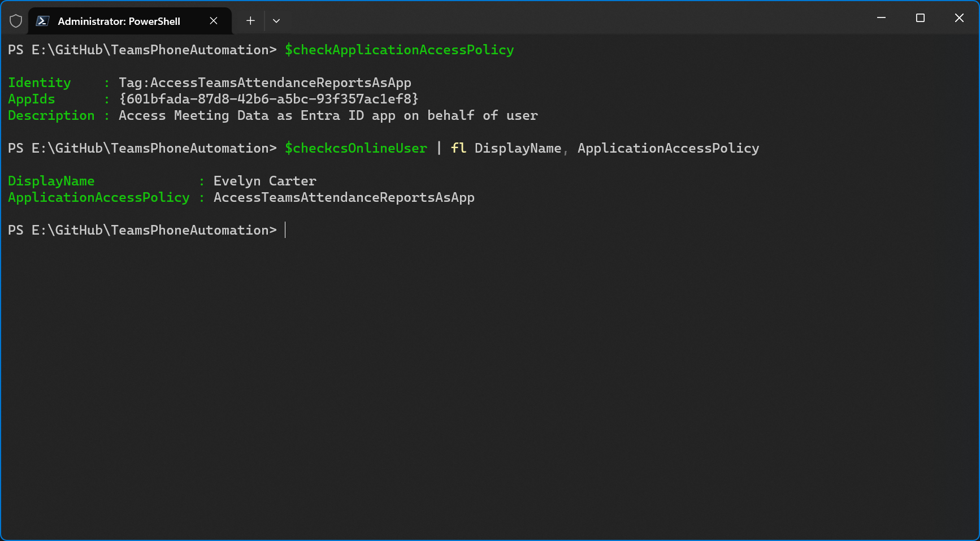Click the $checkApplicationAccessPolicy command text

click(400, 50)
